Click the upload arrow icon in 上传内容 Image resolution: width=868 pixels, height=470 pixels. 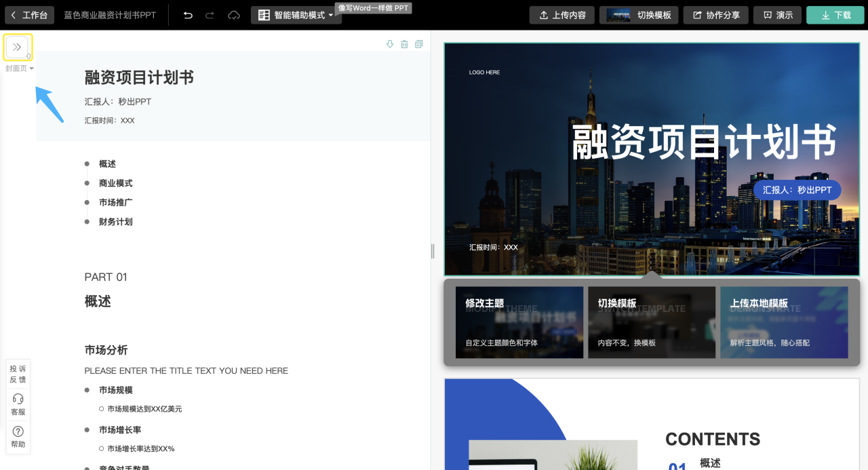(544, 15)
